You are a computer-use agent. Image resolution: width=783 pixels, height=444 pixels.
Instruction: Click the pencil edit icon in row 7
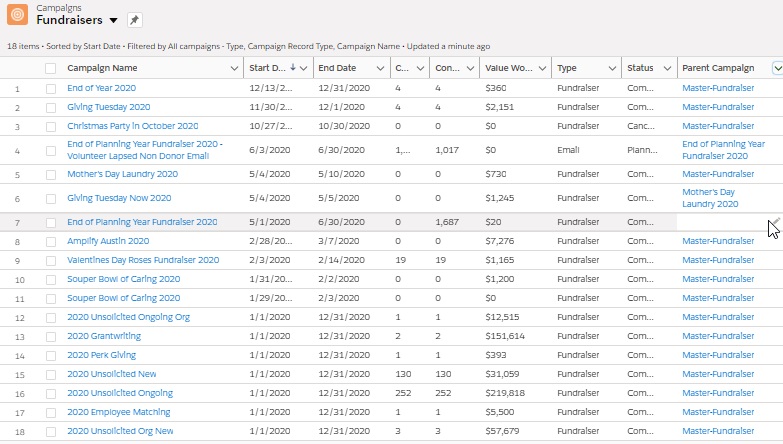pyautogui.click(x=775, y=220)
